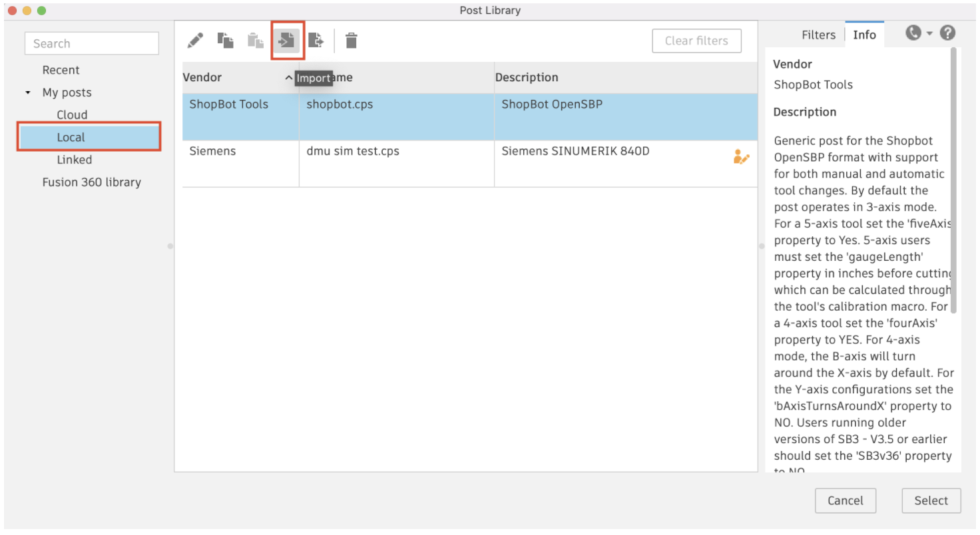
Task: Click the Copy post icon
Action: coord(226,41)
